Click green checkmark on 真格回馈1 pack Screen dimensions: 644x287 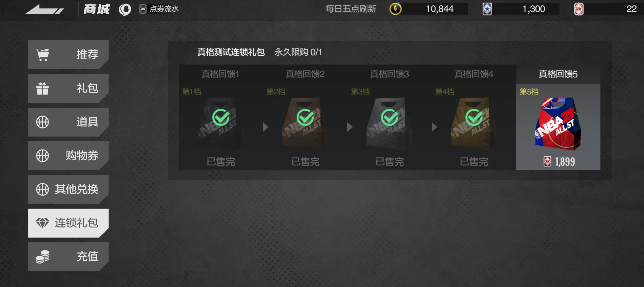point(221,117)
